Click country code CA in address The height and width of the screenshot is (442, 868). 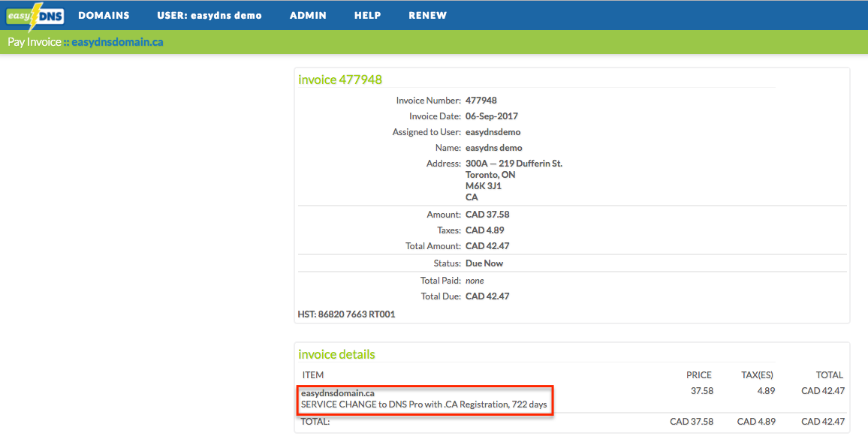472,197
